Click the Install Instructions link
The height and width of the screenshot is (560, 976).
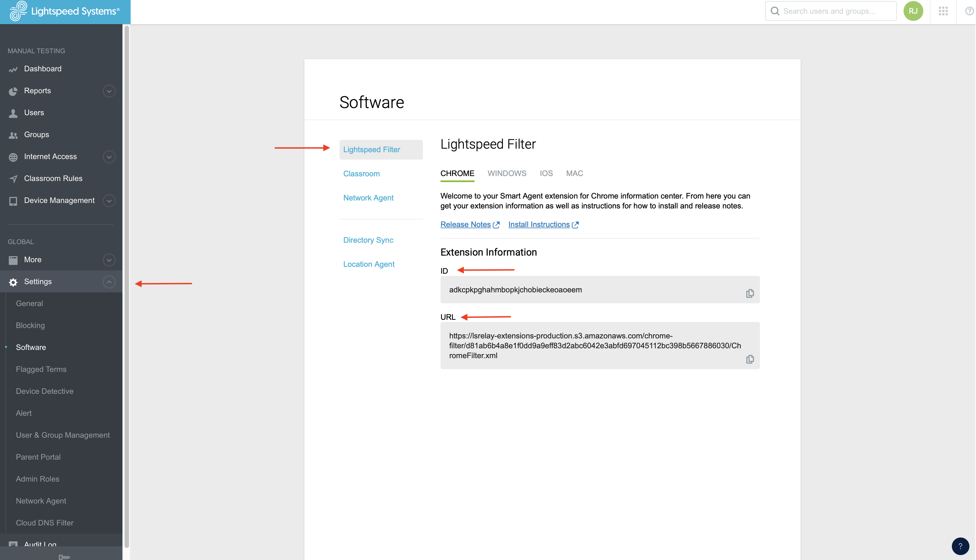click(539, 224)
